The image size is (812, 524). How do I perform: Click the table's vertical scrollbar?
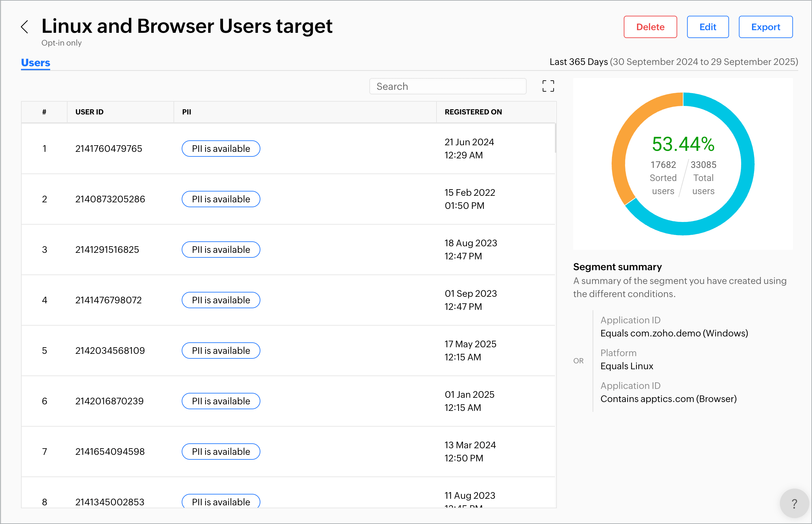(x=555, y=139)
